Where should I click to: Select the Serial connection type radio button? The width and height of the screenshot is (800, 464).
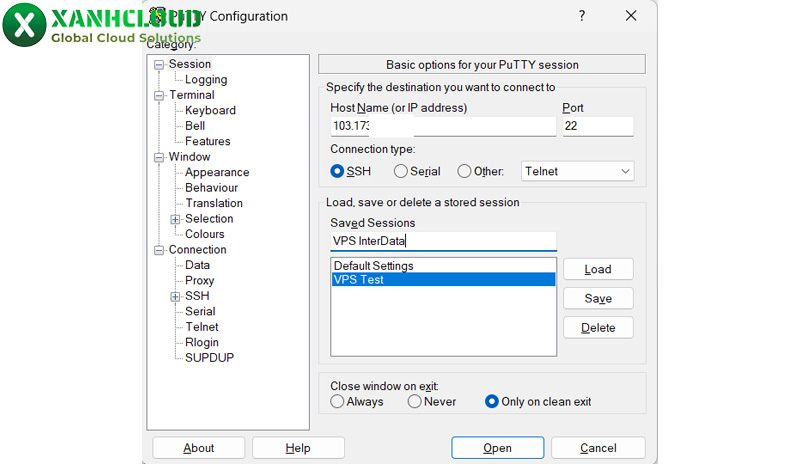[401, 171]
